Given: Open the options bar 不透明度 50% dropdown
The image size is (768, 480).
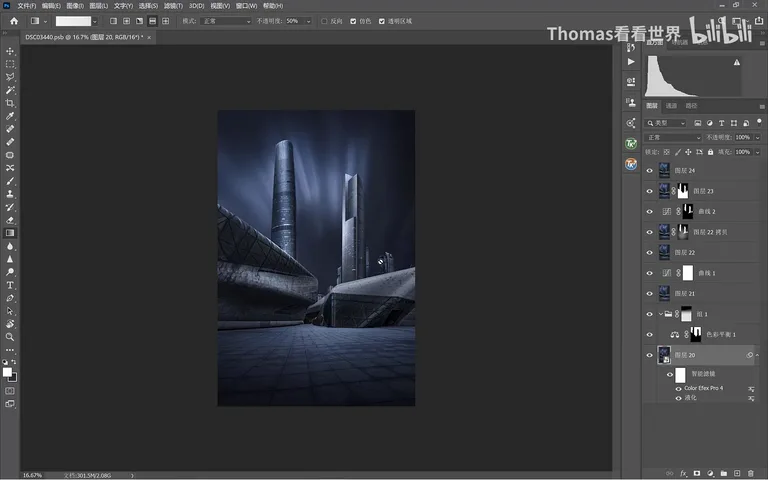Looking at the screenshot, I should pos(308,21).
